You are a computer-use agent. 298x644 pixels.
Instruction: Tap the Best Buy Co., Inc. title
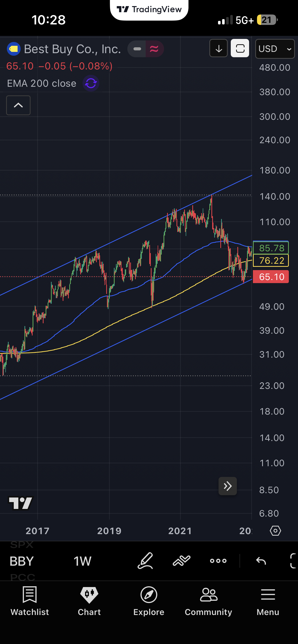tap(72, 49)
